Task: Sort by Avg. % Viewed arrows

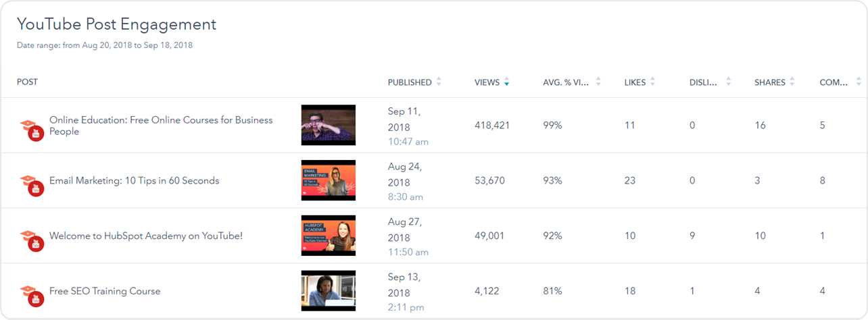Action: click(598, 82)
